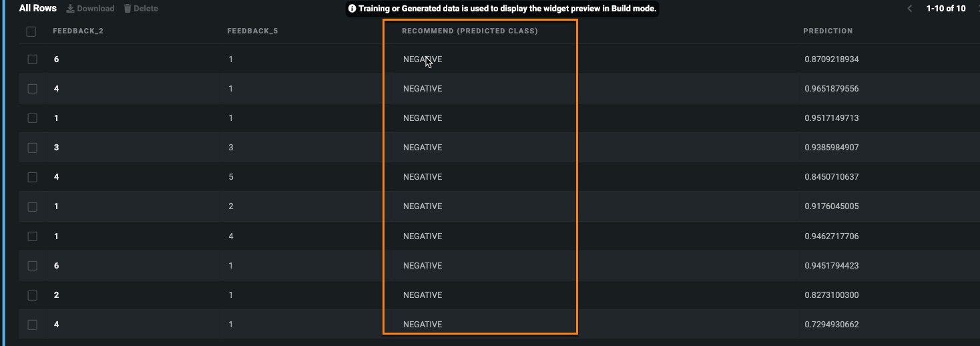Click the Download icon in toolbar
The image size is (980, 346).
click(x=70, y=9)
